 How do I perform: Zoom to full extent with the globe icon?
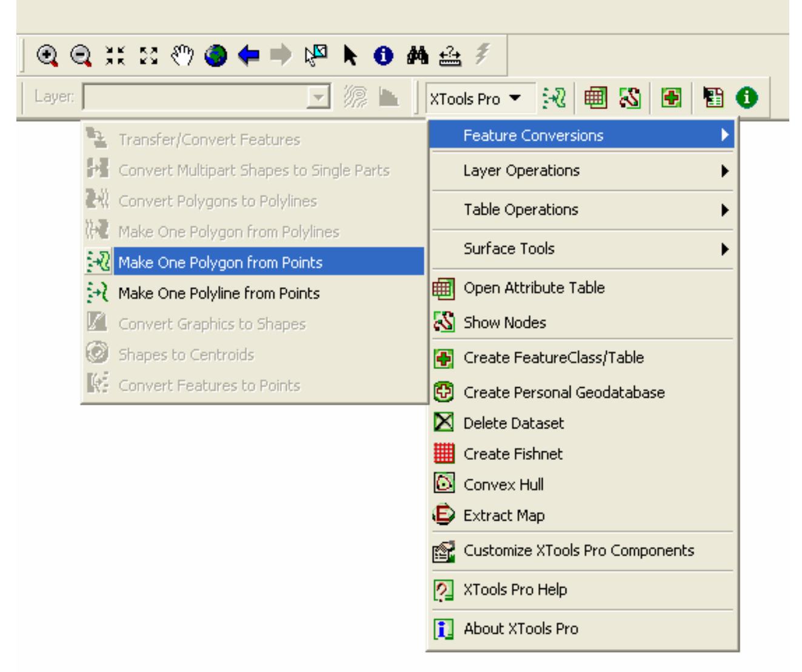click(216, 55)
